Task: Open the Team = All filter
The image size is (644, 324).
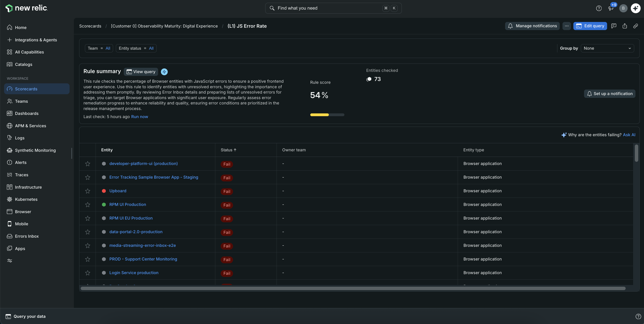Action: click(x=99, y=48)
